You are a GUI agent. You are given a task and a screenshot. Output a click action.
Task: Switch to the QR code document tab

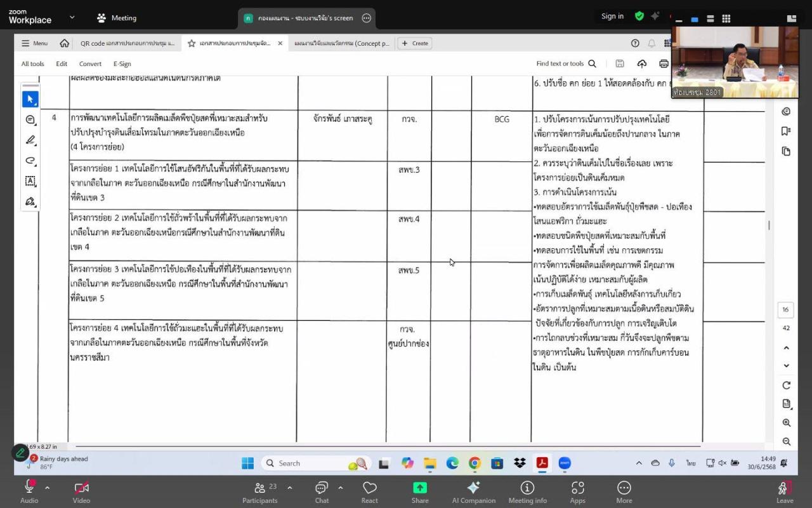[128, 43]
